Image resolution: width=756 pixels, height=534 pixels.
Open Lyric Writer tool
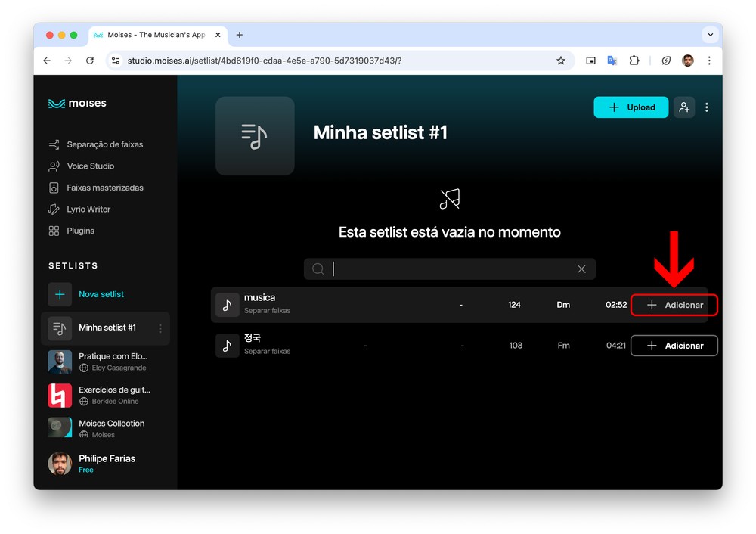tap(79, 210)
